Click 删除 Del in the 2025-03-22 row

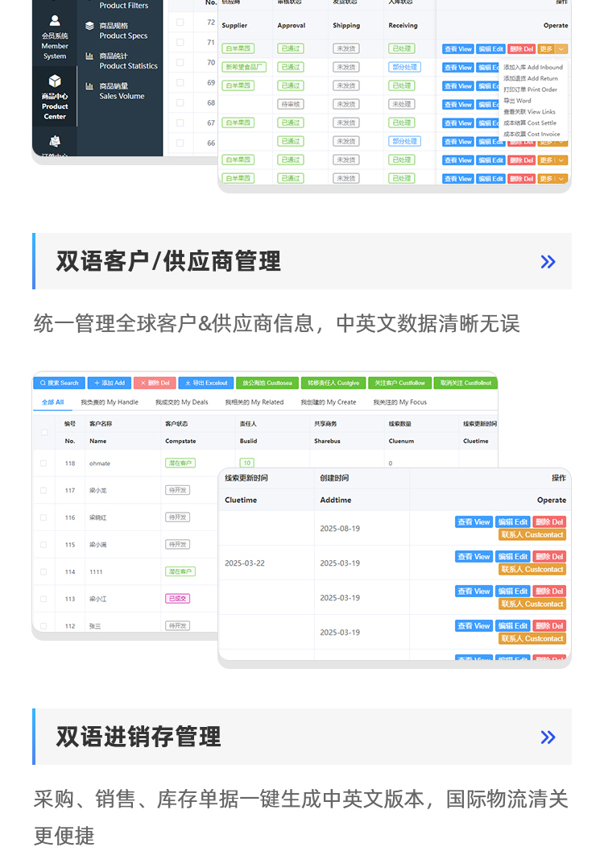tap(549, 556)
